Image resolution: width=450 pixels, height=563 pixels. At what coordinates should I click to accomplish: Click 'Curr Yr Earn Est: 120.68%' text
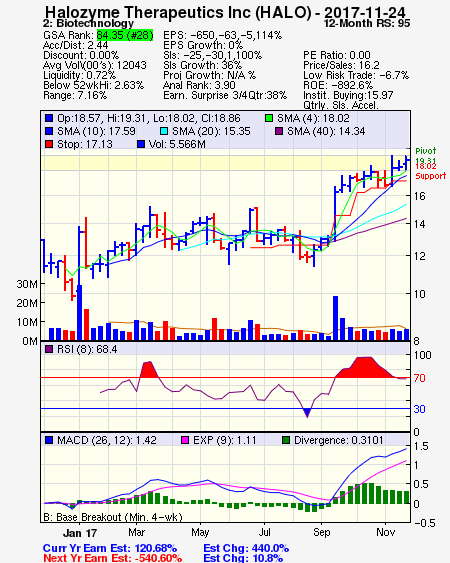(110, 549)
